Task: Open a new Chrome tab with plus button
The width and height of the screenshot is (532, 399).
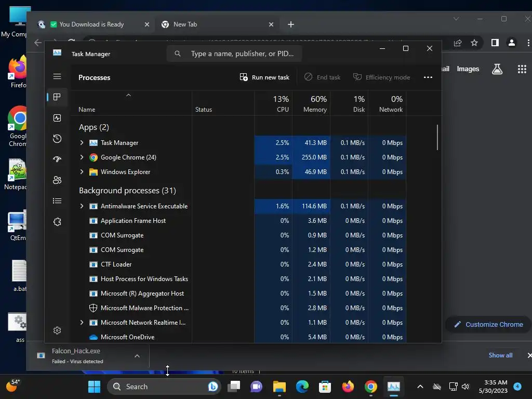Action: click(291, 24)
